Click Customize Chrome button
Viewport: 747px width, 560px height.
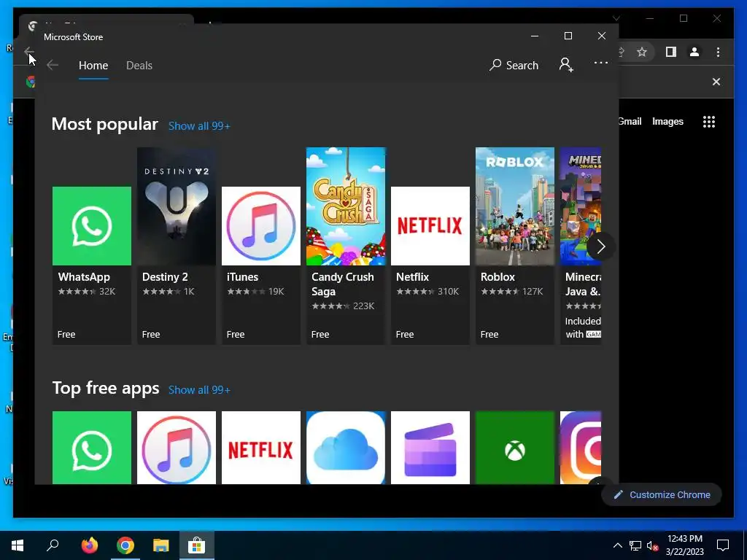click(x=662, y=495)
